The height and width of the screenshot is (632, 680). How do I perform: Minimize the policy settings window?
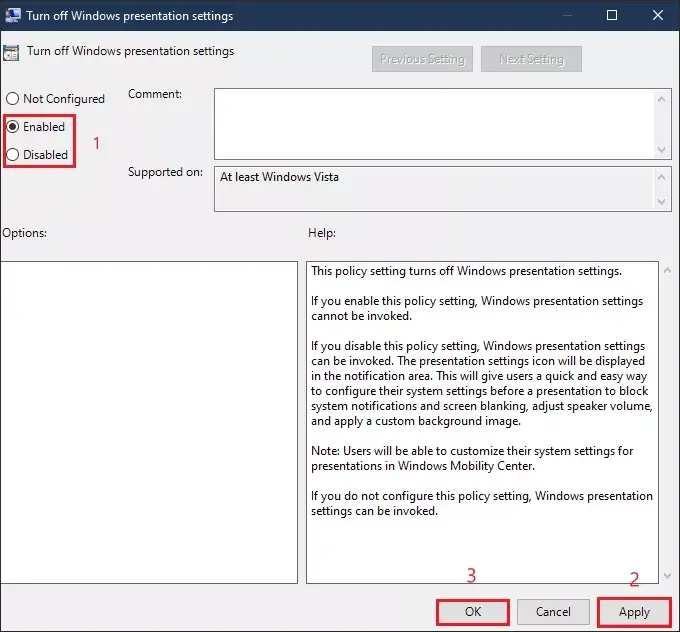566,15
